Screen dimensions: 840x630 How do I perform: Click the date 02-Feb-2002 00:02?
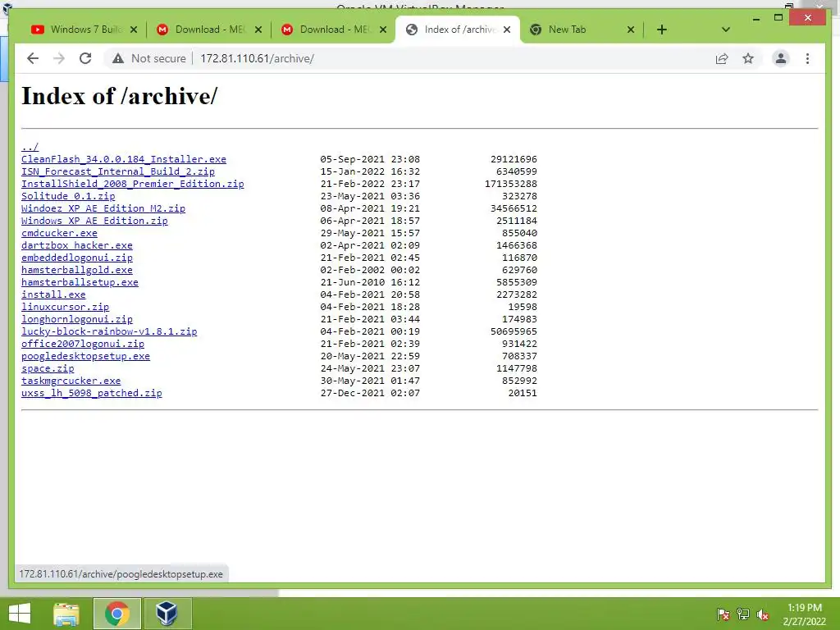point(370,270)
